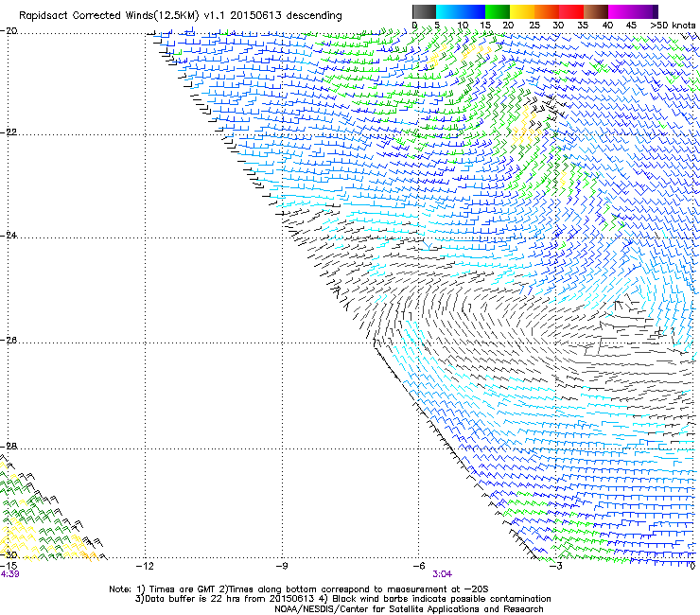Viewport: 700px width, 615px height.
Task: Click the purple 3:04 swath time label
Action: point(442,574)
